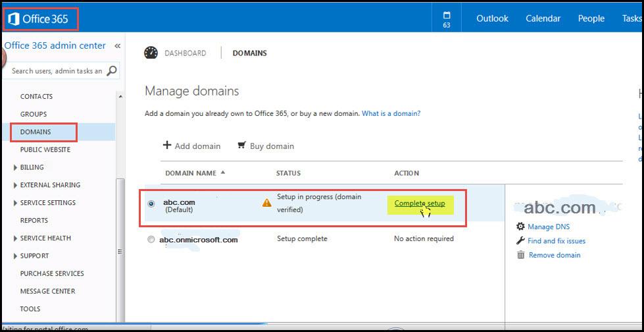Click the gear icon next to Manage DNS

[520, 227]
